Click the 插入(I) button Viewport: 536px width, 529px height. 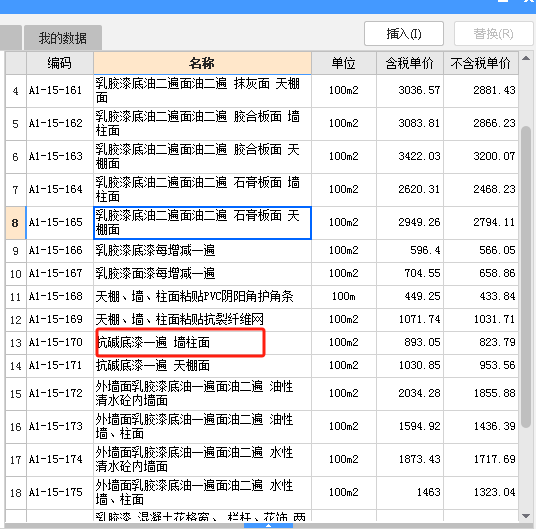(404, 33)
